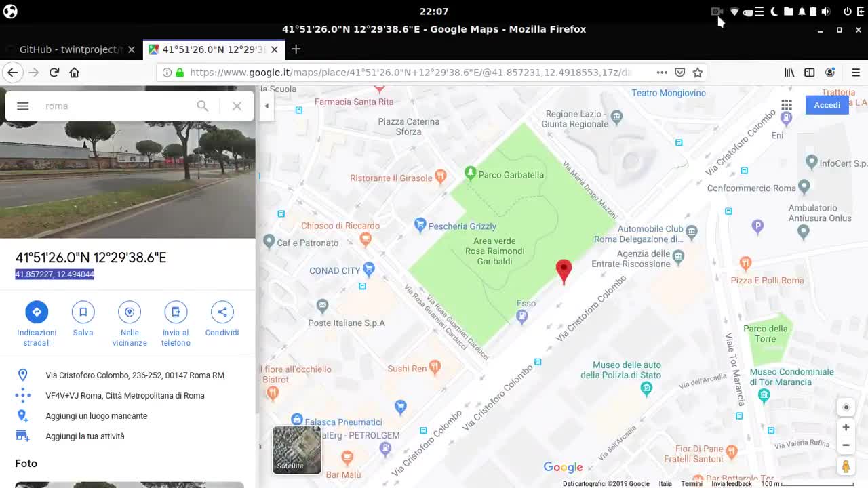Click the Street View pegman icon
Screen dimensions: 868x488
(x=846, y=466)
